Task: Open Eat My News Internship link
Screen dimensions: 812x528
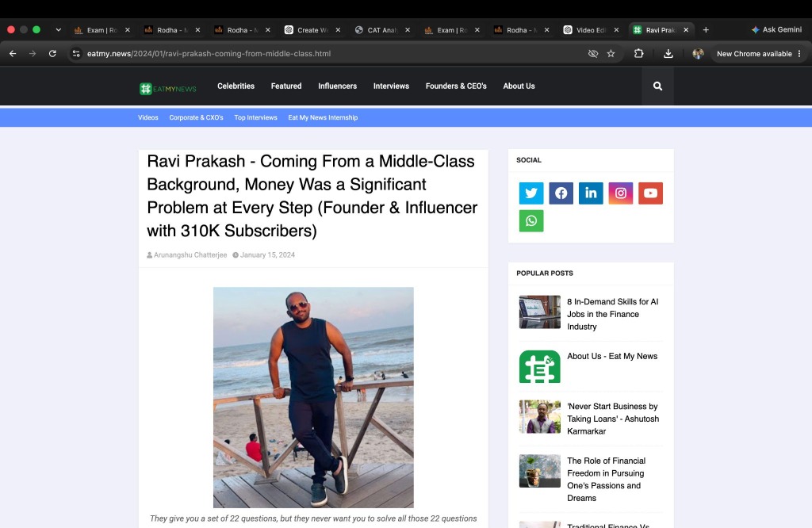Action: point(323,117)
